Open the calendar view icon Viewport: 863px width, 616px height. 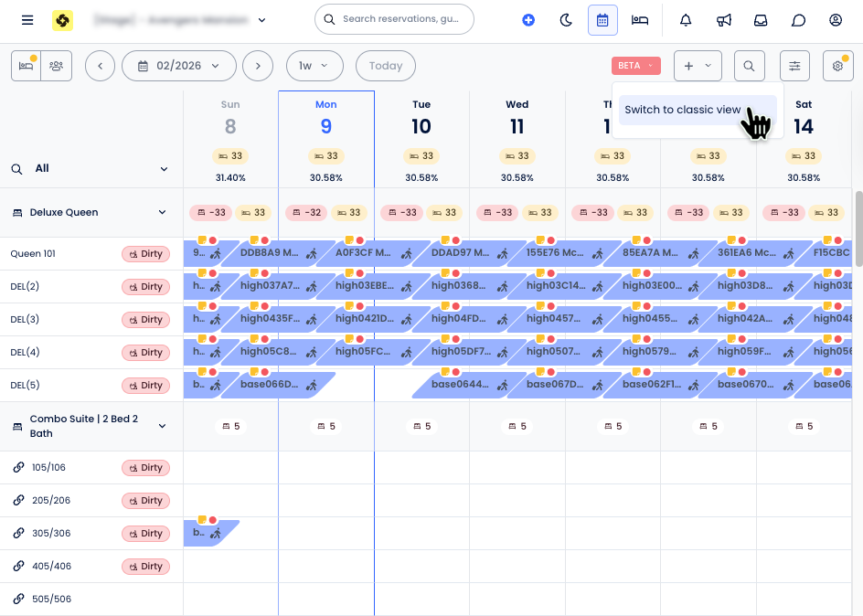(602, 20)
